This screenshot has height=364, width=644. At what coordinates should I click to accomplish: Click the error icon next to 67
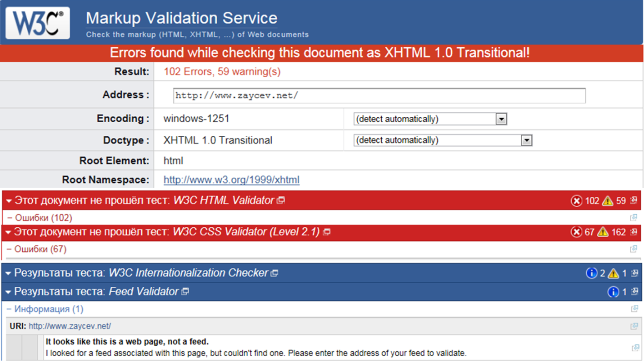pyautogui.click(x=576, y=232)
